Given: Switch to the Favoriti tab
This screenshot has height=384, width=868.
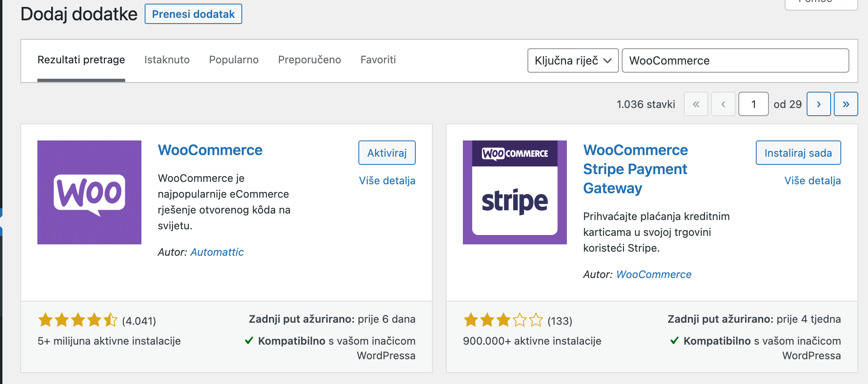Looking at the screenshot, I should [378, 60].
